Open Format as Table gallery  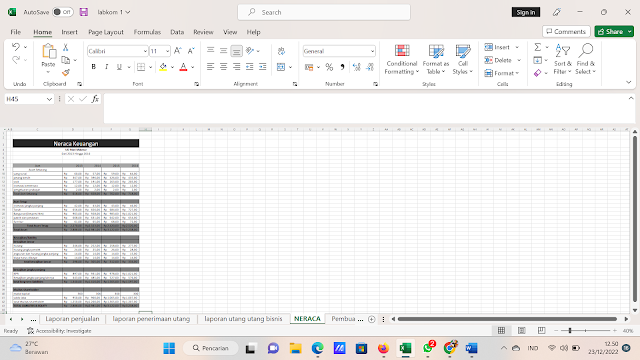(436, 60)
